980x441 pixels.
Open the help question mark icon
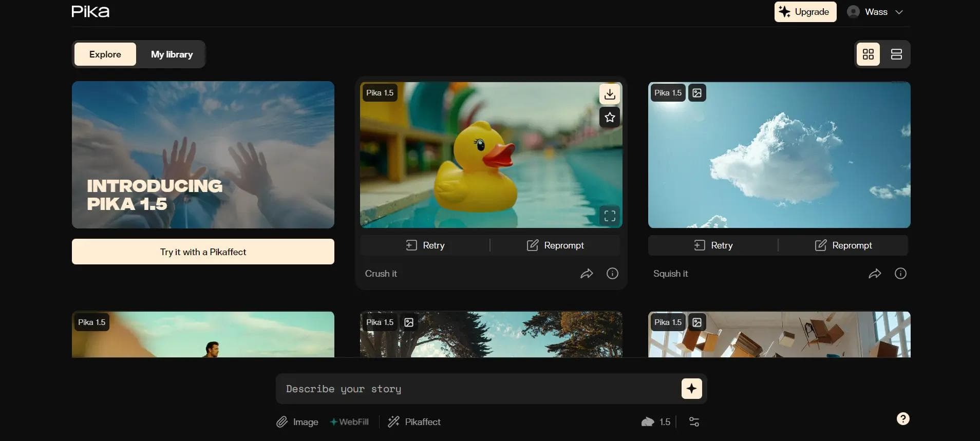pyautogui.click(x=903, y=419)
